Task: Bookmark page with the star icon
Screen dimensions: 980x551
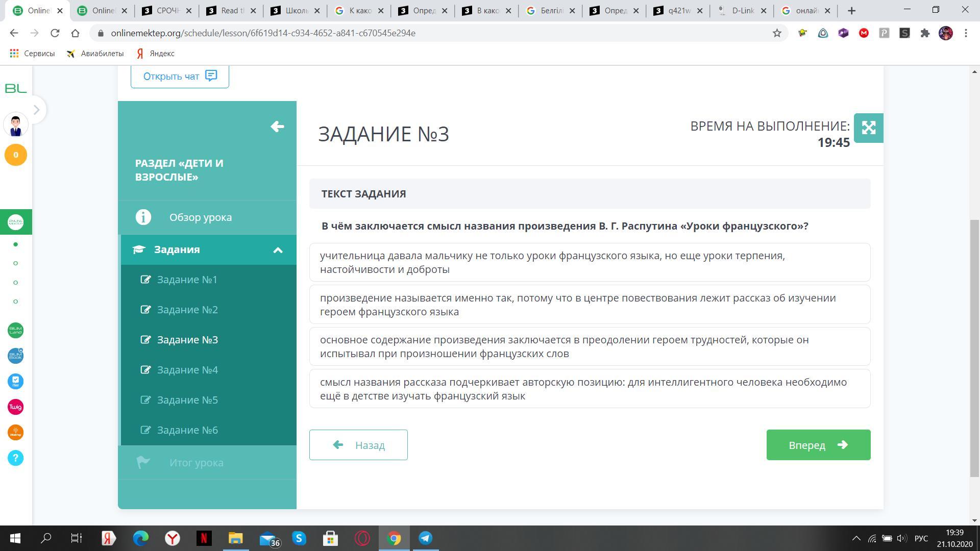Action: point(777,33)
